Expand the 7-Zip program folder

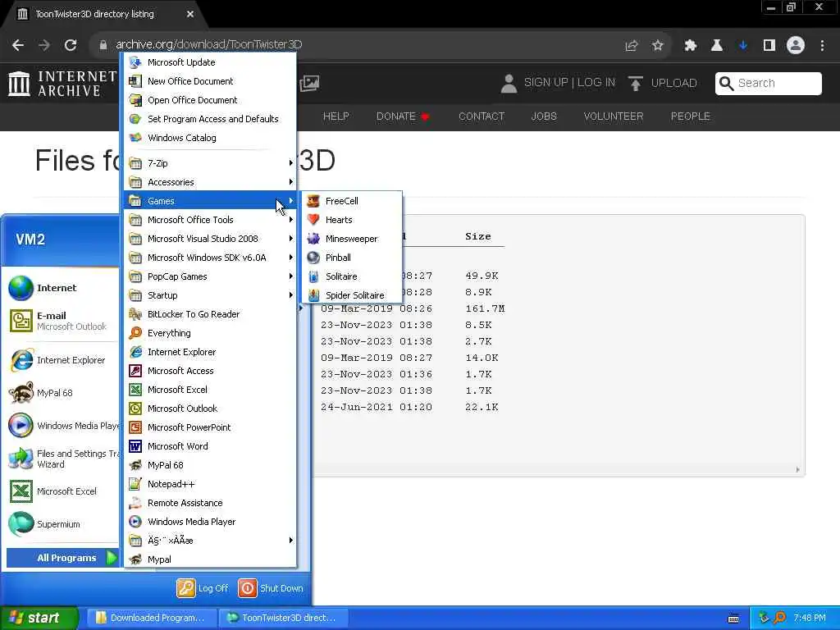210,163
